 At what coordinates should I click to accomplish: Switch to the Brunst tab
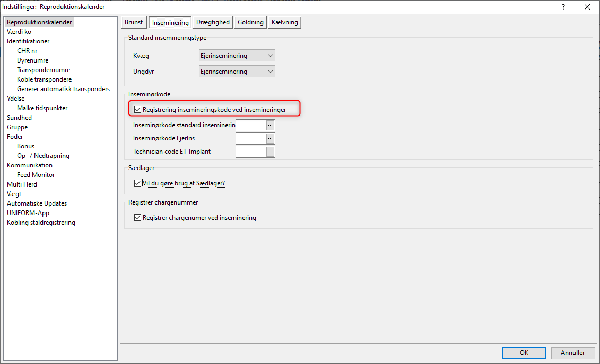click(x=134, y=22)
